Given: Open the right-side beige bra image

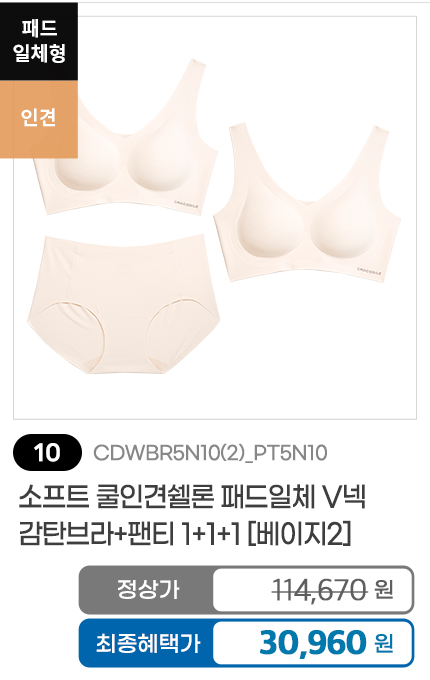Looking at the screenshot, I should [x=308, y=204].
